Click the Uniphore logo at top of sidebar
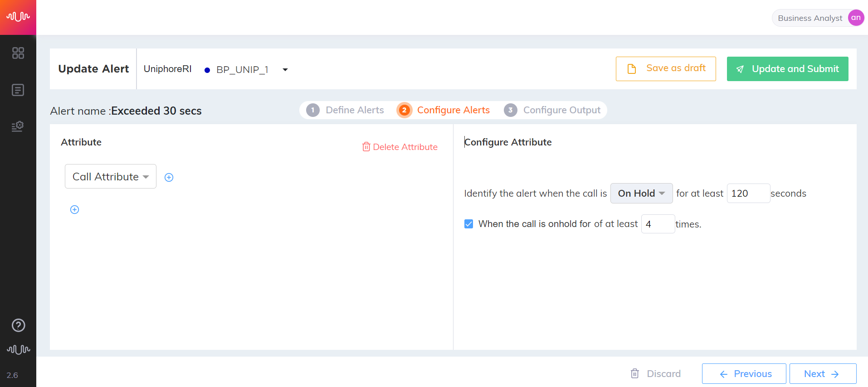 click(x=18, y=17)
